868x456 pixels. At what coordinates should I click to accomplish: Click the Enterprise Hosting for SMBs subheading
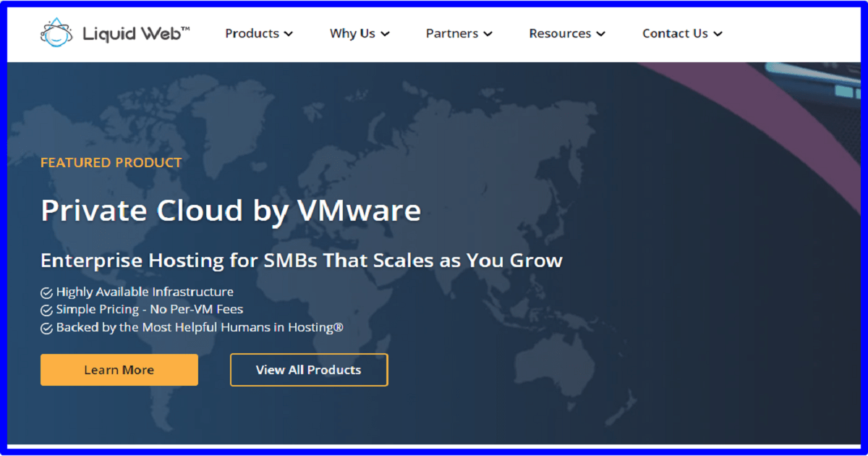pyautogui.click(x=302, y=261)
